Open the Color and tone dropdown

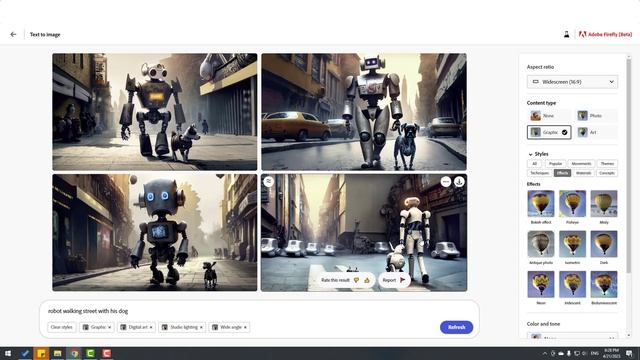(x=572, y=337)
